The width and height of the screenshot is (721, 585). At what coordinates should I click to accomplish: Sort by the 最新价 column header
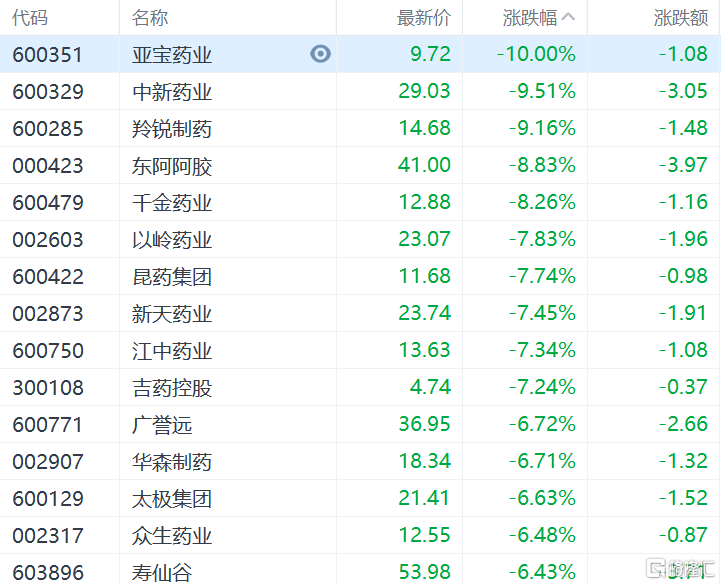[424, 18]
